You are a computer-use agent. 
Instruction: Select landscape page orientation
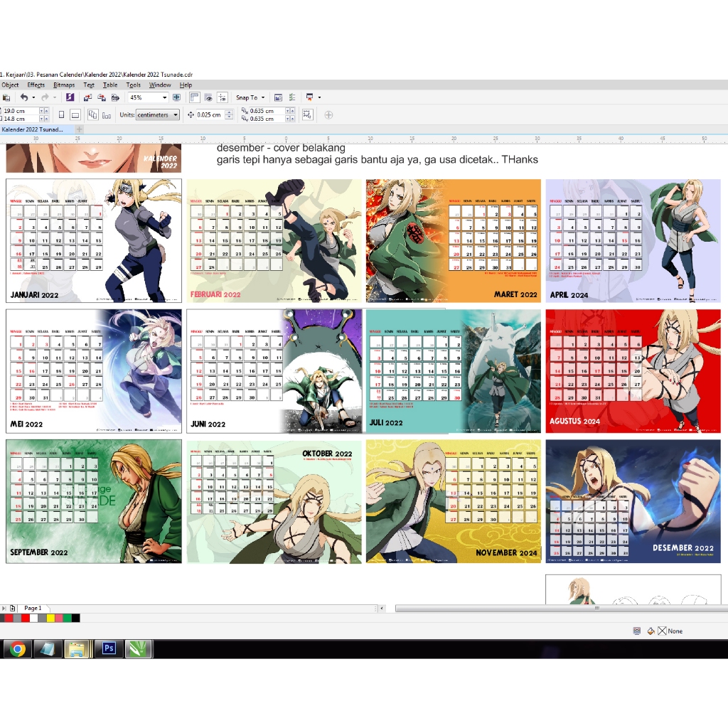[75, 114]
